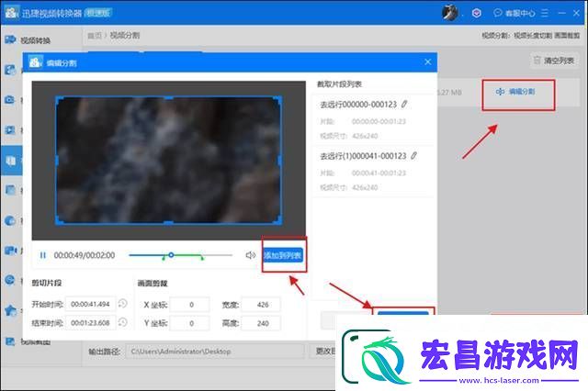Open 客服中心 customer service
The image size is (588, 391).
click(514, 13)
